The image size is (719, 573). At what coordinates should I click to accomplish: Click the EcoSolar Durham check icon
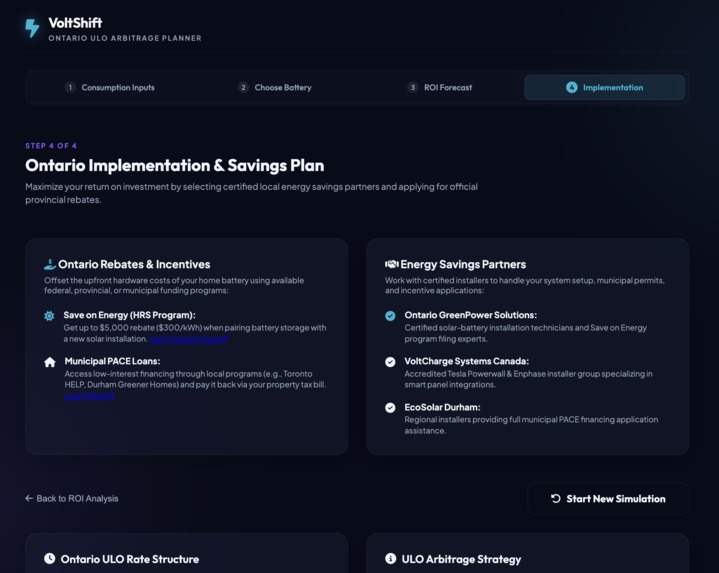coord(390,408)
